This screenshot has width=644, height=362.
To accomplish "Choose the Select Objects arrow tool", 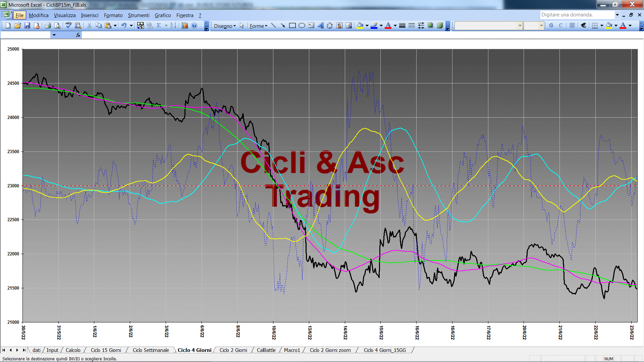I will pos(242,25).
